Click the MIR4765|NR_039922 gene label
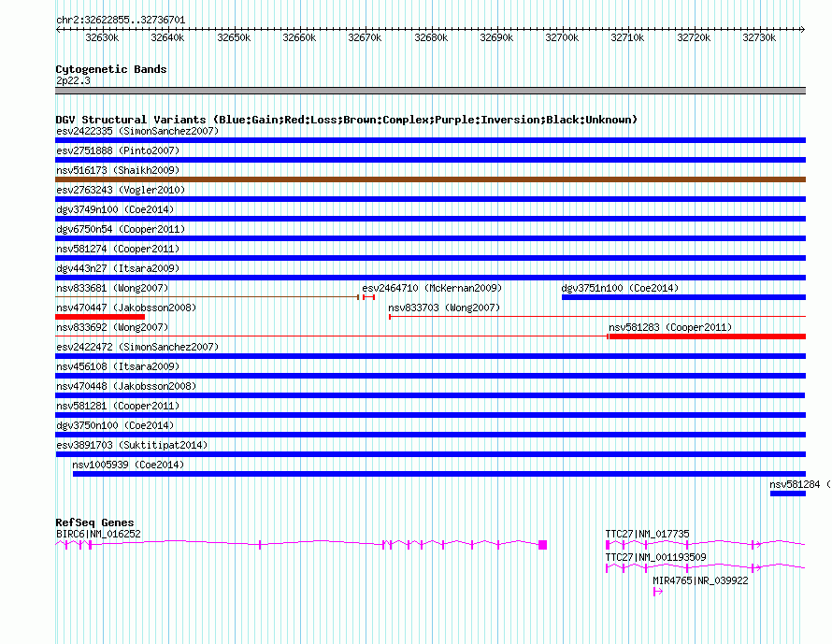 700,580
